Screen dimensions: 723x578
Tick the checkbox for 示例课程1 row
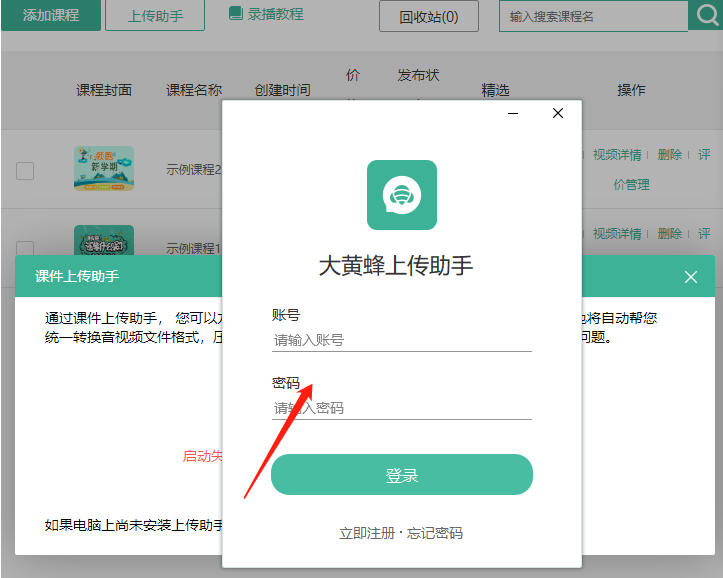coord(25,247)
